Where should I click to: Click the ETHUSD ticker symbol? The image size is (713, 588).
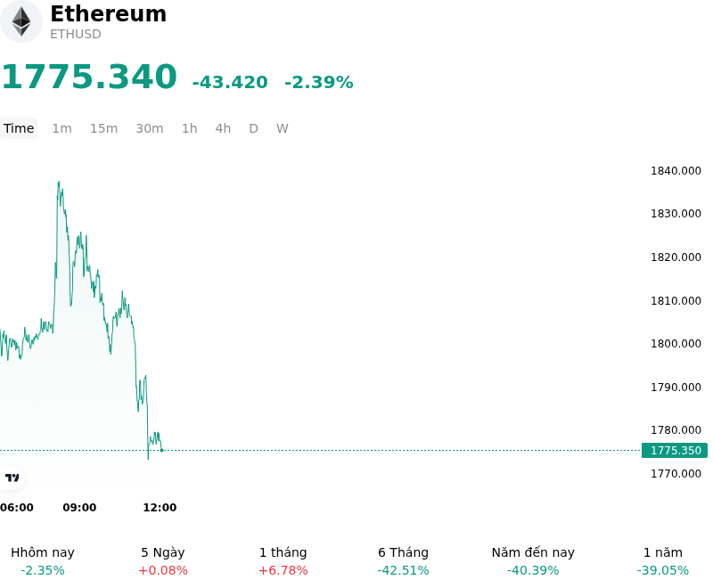76,34
